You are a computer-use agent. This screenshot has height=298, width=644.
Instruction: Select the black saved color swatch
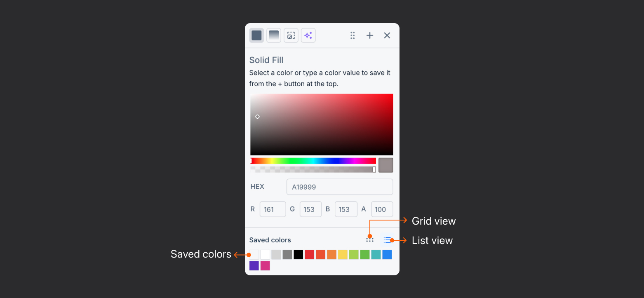pos(298,255)
